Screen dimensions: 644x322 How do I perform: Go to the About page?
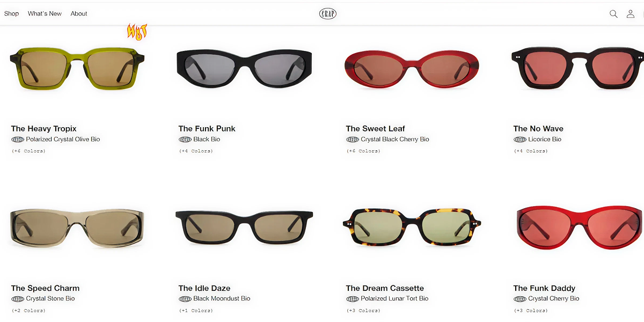[x=79, y=14]
